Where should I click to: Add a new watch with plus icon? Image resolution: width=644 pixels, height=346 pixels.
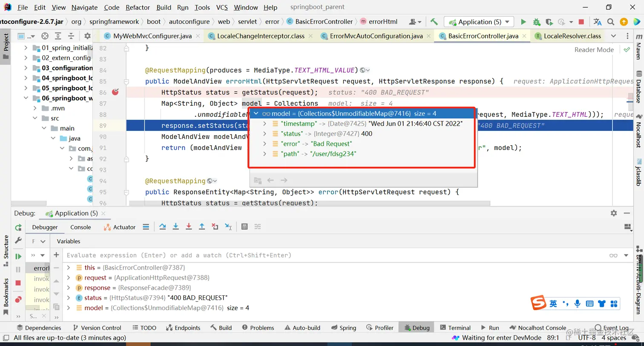pos(56,255)
